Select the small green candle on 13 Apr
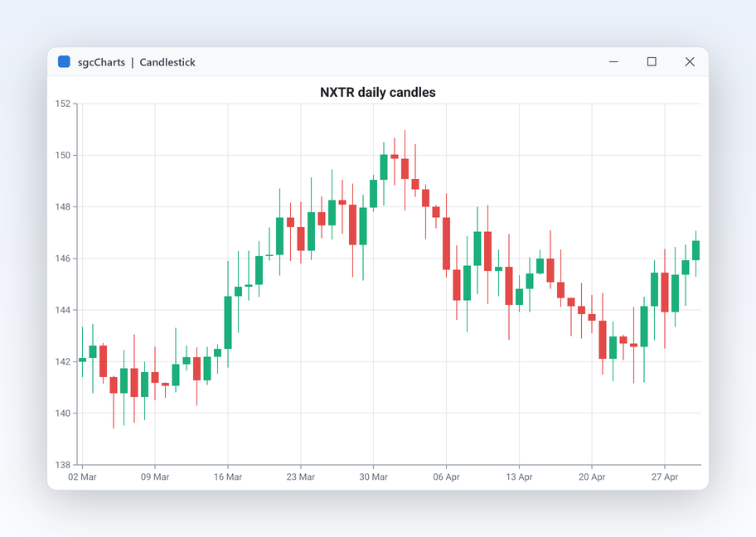Viewport: 756px width, 537px height. (519, 297)
